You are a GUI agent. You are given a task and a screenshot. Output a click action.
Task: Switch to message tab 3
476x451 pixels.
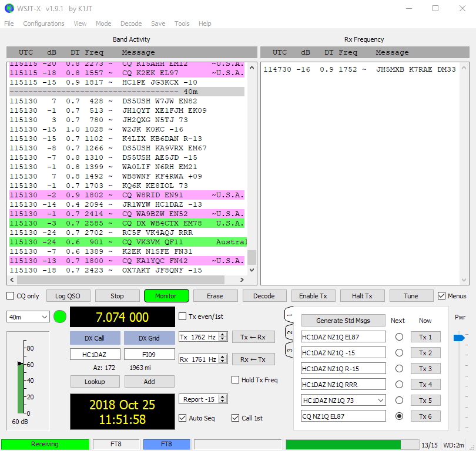289,350
